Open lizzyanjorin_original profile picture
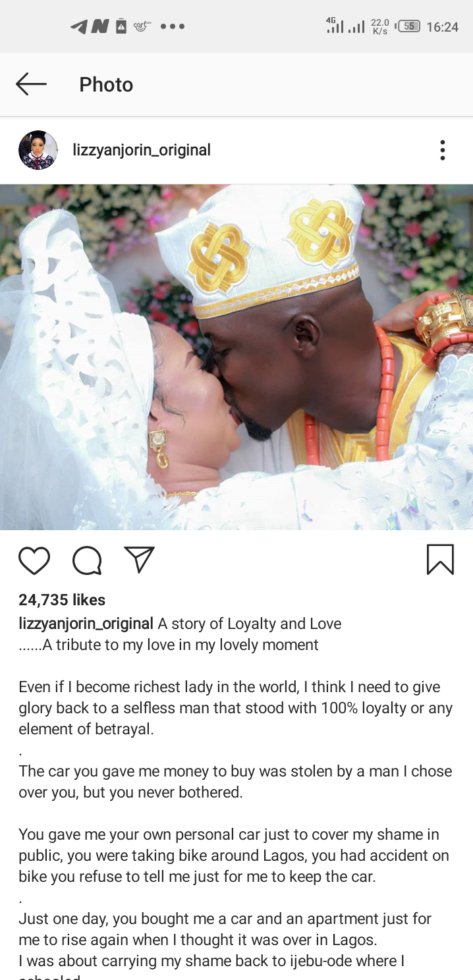The width and height of the screenshot is (473, 980). 38,150
